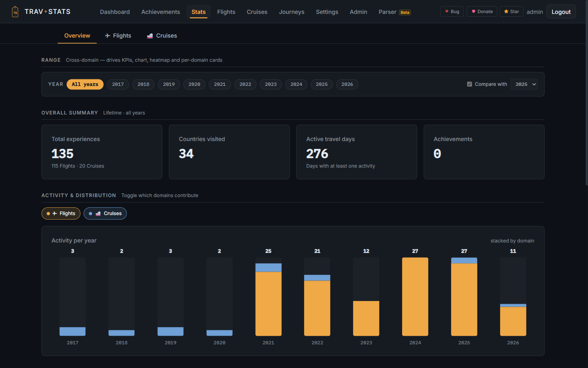Click 'Lifetime · all years' subtitle

(124, 113)
